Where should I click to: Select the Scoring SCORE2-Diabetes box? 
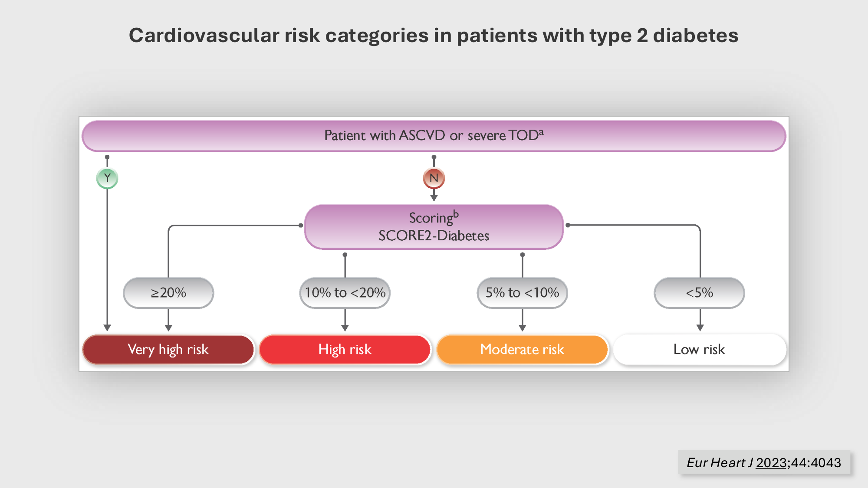pos(434,227)
